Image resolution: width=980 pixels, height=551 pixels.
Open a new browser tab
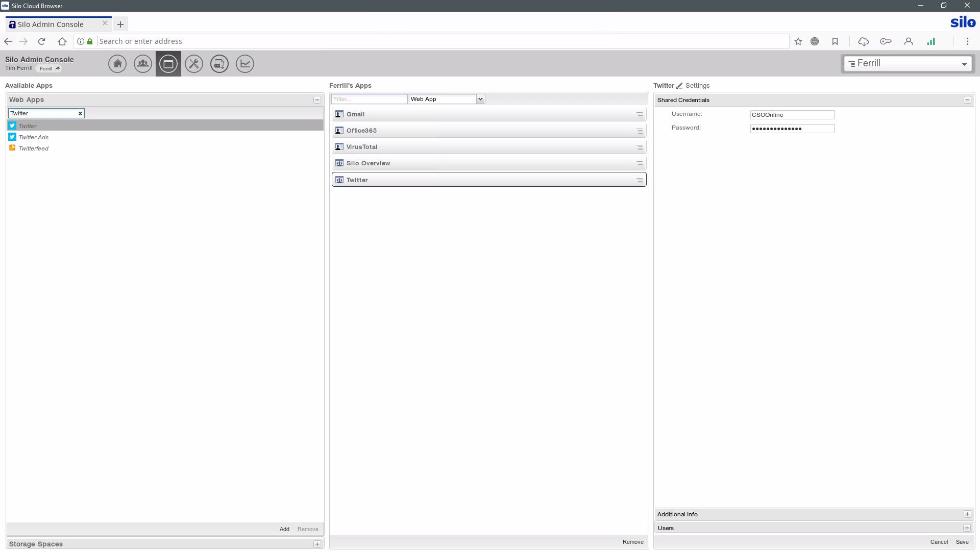[x=120, y=24]
